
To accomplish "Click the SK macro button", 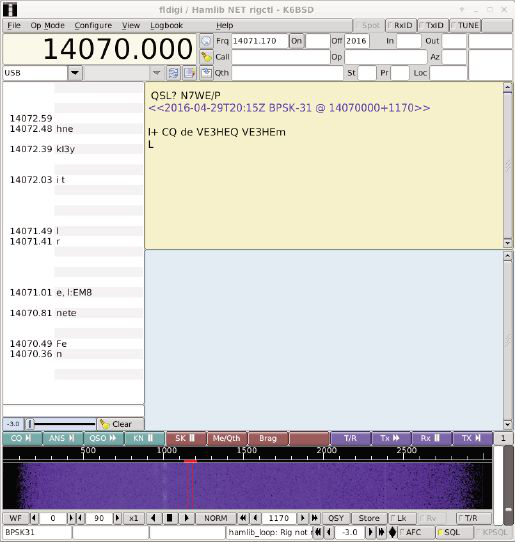I will (186, 438).
